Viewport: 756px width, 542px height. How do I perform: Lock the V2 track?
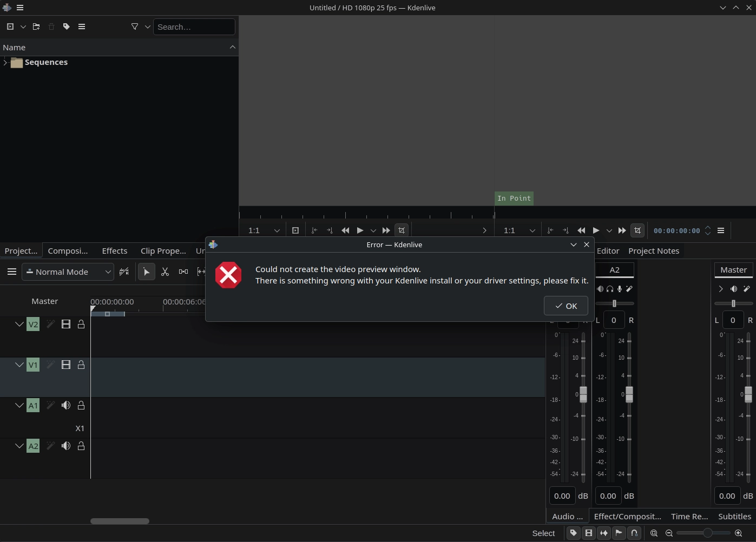pyautogui.click(x=81, y=324)
